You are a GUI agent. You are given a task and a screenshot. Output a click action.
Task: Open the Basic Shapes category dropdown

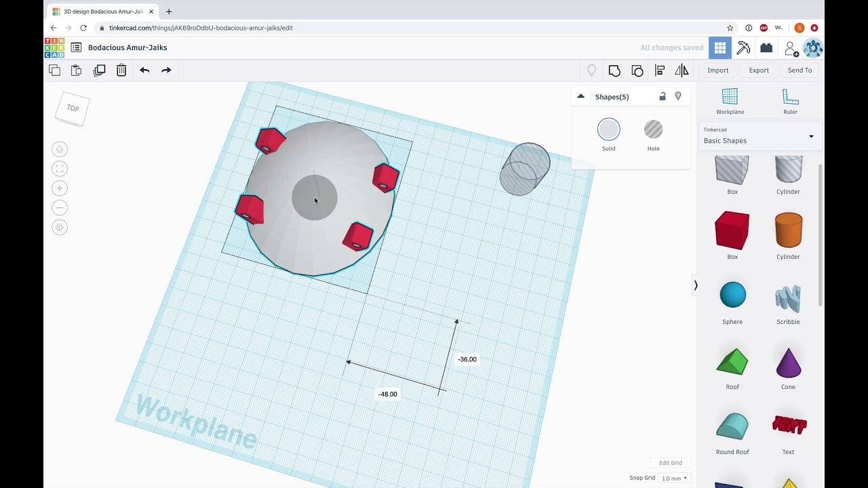(x=759, y=136)
